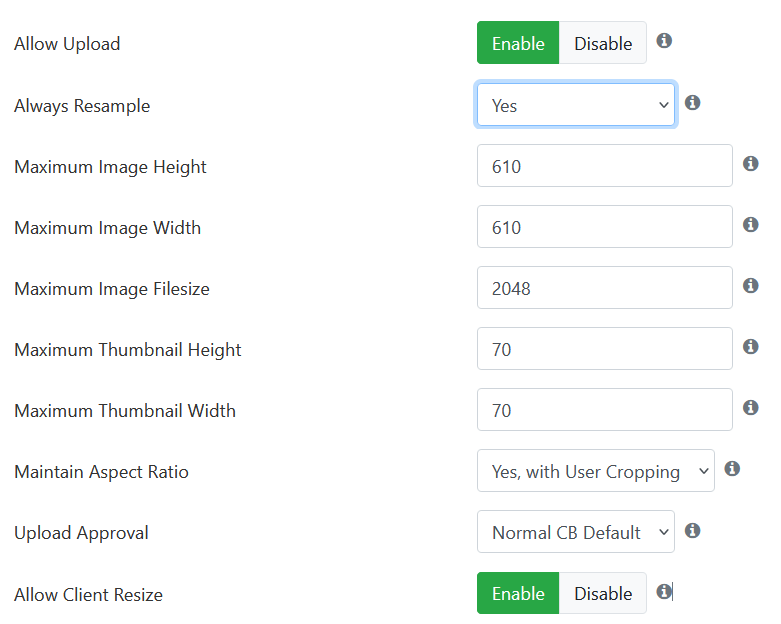The width and height of the screenshot is (781, 624).
Task: Focus the Maximum Image Height field
Action: click(x=605, y=166)
